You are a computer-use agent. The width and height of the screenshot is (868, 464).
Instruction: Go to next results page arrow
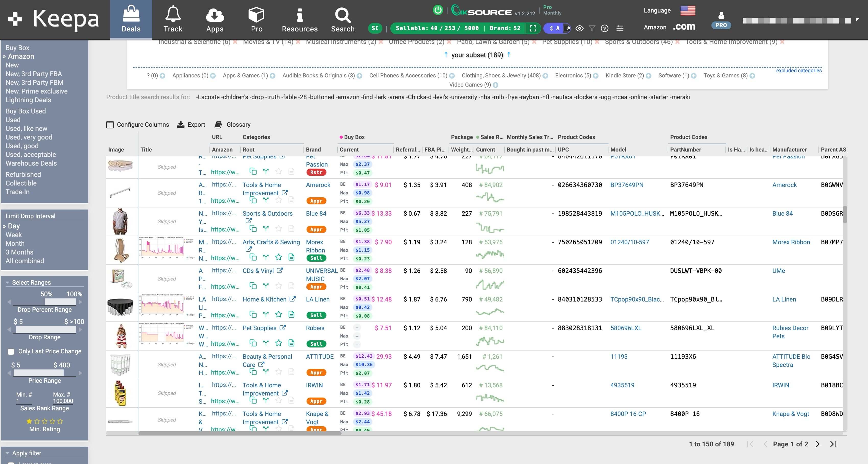(x=818, y=444)
